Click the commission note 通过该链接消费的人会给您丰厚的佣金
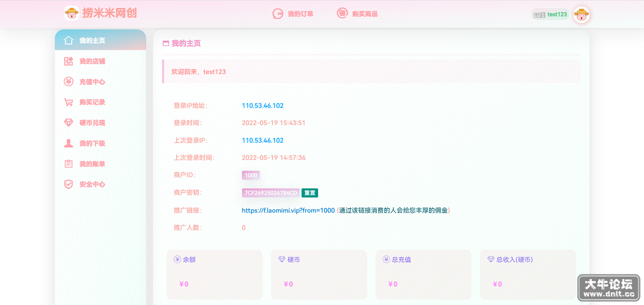 click(394, 211)
